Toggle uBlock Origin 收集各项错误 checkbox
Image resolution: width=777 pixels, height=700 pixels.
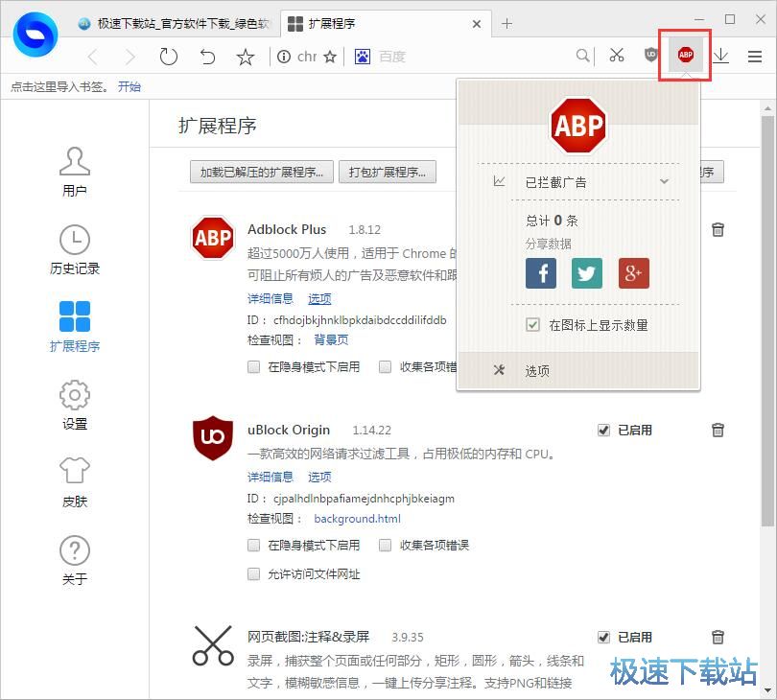pyautogui.click(x=385, y=546)
